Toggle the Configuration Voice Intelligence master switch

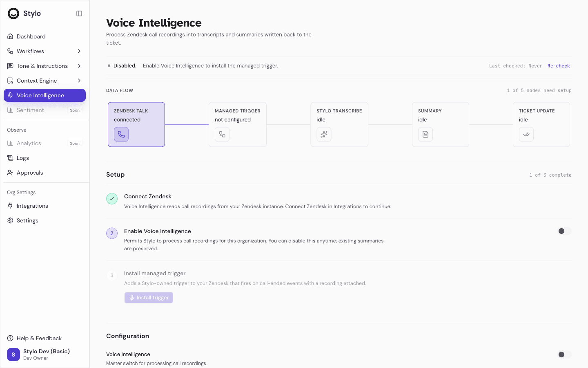point(564,355)
